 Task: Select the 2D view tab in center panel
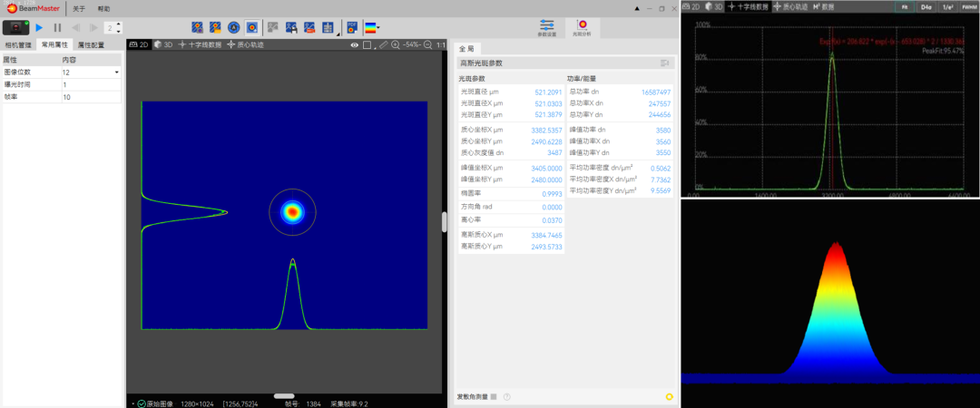click(x=139, y=45)
